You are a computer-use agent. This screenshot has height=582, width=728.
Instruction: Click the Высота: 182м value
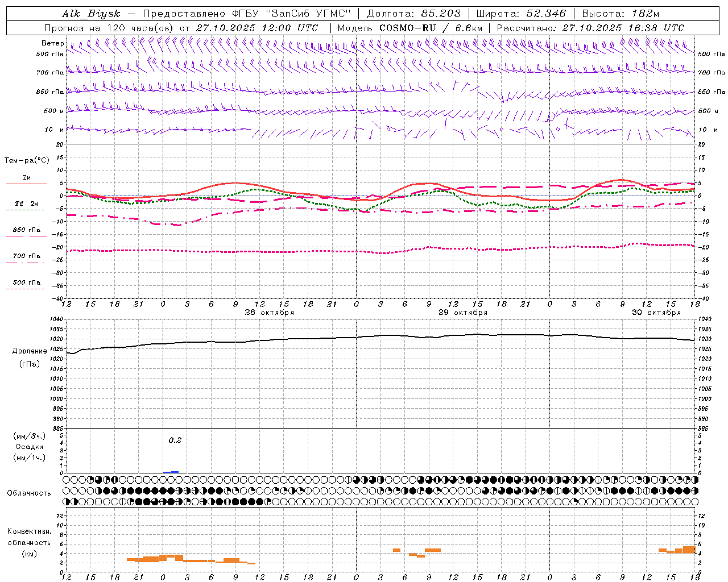pyautogui.click(x=621, y=14)
